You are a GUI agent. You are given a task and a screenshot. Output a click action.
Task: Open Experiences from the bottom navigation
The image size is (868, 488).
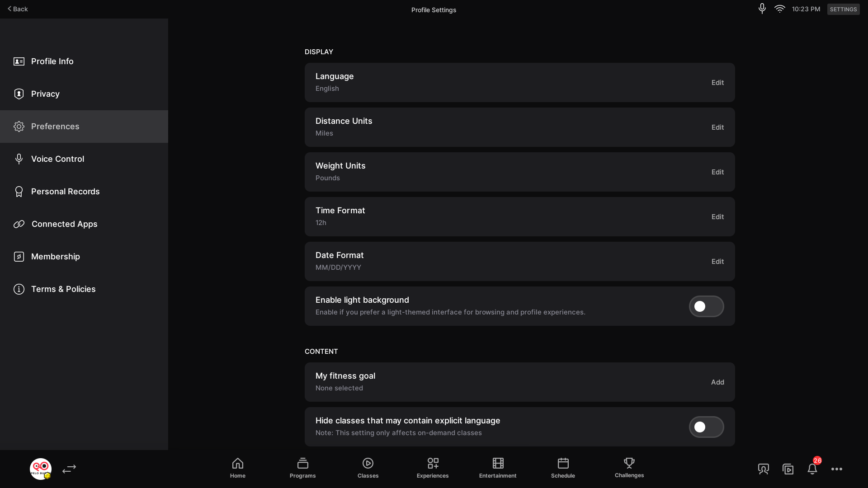tap(433, 464)
